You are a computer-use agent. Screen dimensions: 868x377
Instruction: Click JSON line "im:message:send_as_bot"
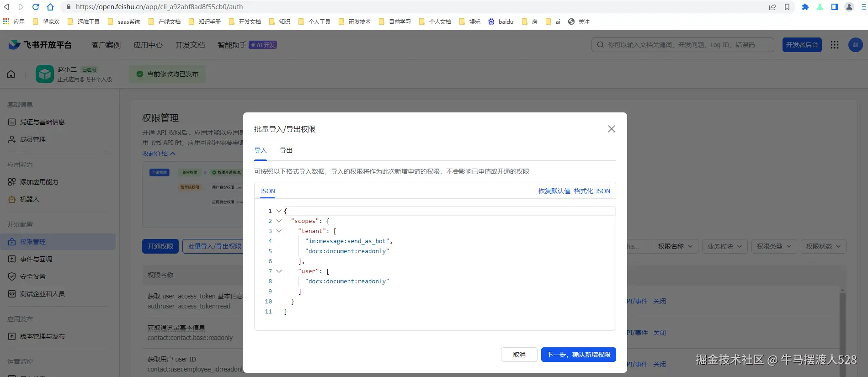(349, 241)
